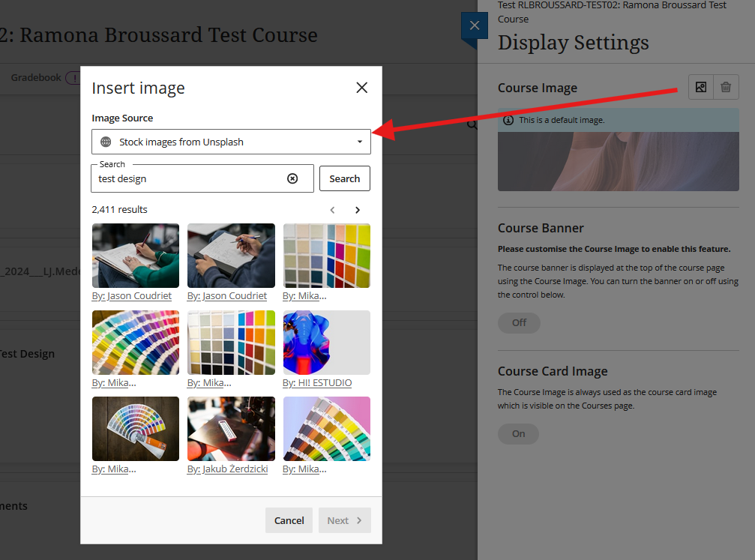Select the colorful fan swatch thumbnail
Image resolution: width=755 pixels, height=560 pixels.
[x=135, y=342]
